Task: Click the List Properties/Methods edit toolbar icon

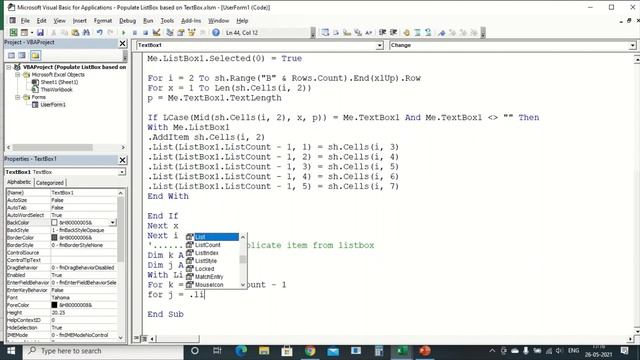Action: pyautogui.click(x=325, y=33)
